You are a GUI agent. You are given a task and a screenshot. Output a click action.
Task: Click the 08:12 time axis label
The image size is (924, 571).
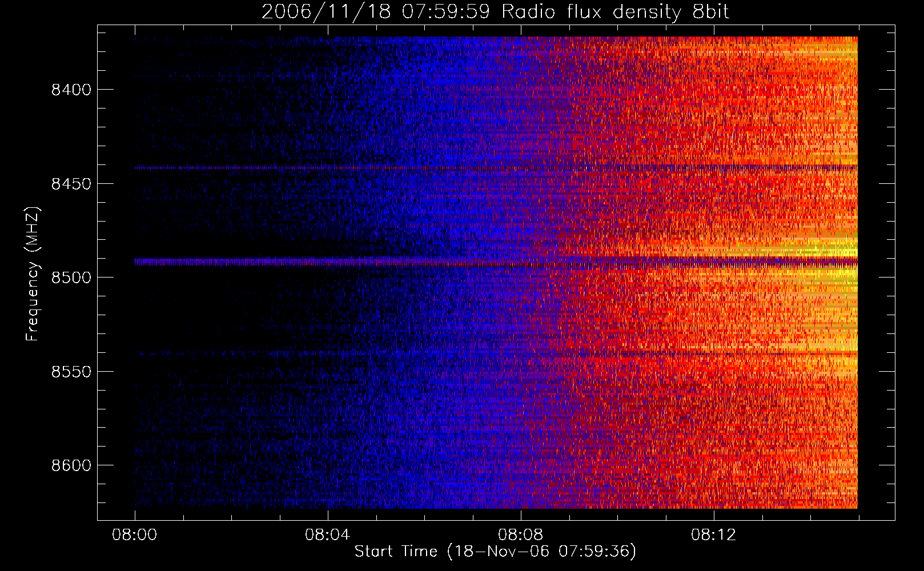pyautogui.click(x=713, y=535)
